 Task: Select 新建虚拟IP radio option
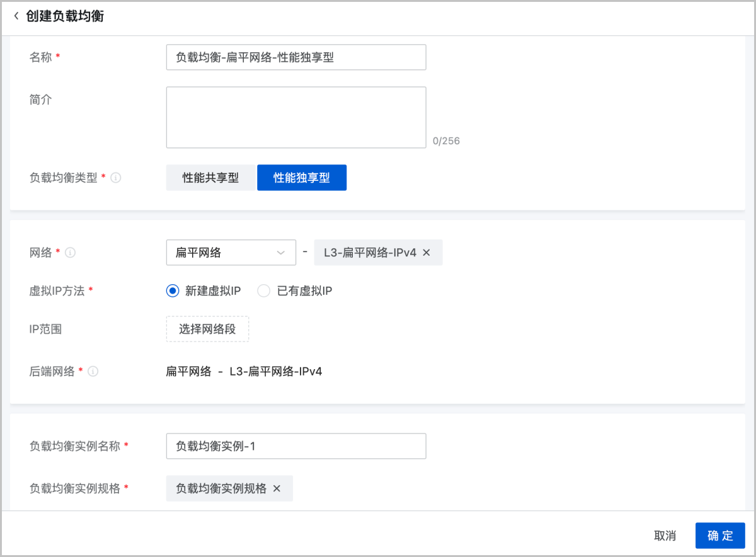point(173,290)
